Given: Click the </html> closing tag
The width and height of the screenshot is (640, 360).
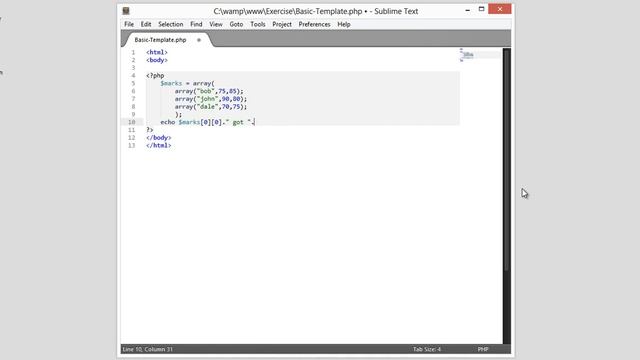Looking at the screenshot, I should coord(159,145).
